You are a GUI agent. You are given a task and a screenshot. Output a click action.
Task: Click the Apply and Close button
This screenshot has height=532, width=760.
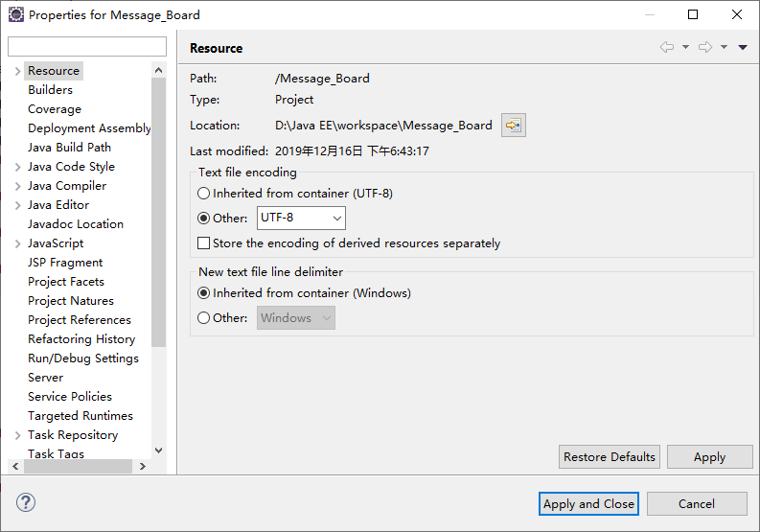[x=588, y=504]
